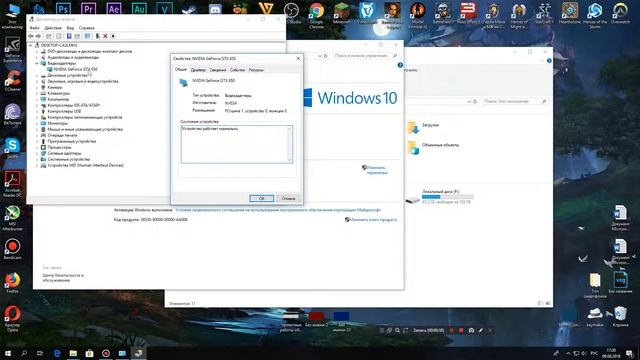640x360 pixels.
Task: Select the Камеры device category
Action: pyautogui.click(x=55, y=87)
